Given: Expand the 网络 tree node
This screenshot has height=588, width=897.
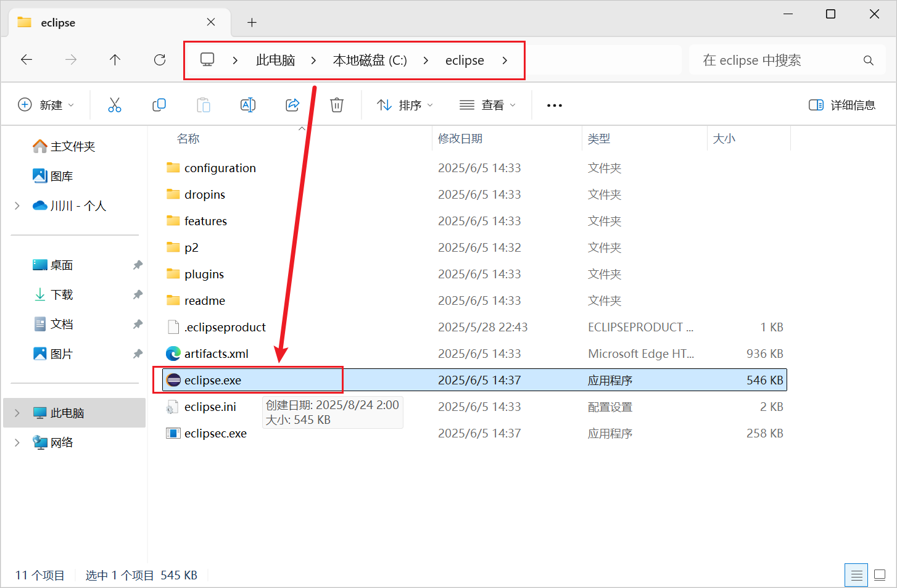Looking at the screenshot, I should 17,442.
